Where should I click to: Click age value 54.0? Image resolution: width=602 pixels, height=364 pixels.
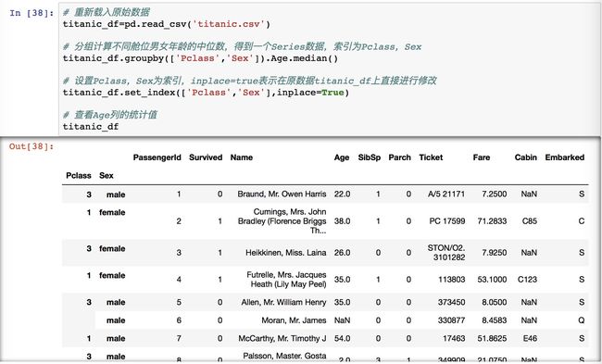(342, 339)
